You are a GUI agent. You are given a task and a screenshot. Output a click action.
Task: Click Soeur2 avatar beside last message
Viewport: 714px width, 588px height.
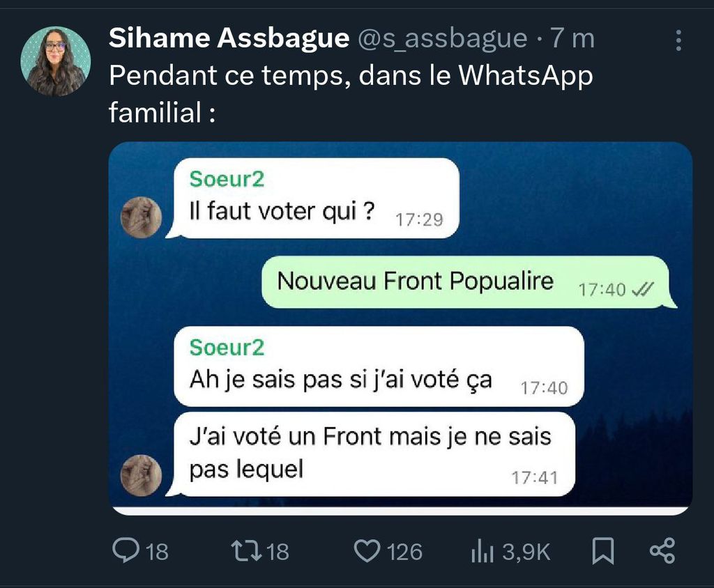(x=141, y=475)
